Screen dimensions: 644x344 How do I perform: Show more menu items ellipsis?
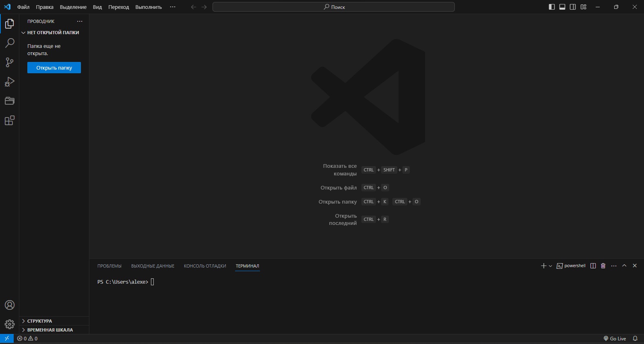click(x=173, y=7)
